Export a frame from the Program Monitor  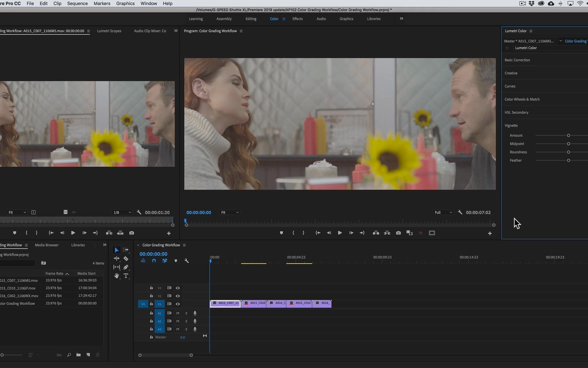(398, 233)
